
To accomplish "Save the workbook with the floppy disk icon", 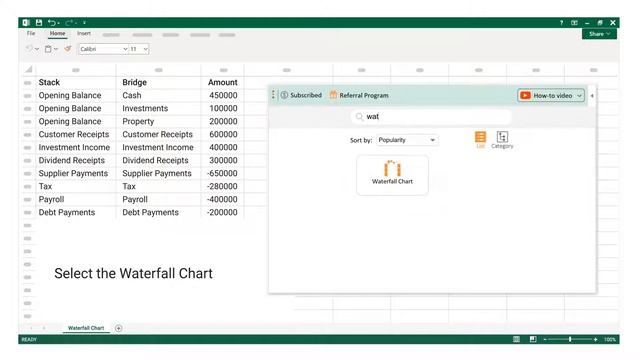I will click(39, 22).
